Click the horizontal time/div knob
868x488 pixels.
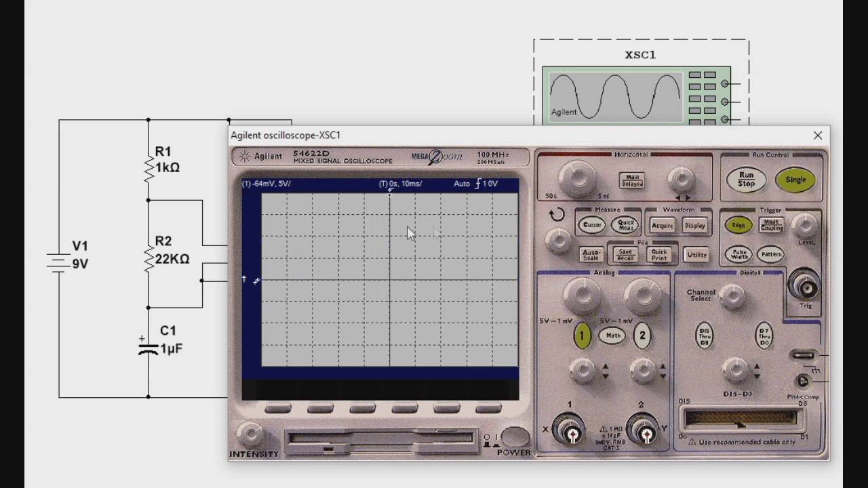pos(577,178)
